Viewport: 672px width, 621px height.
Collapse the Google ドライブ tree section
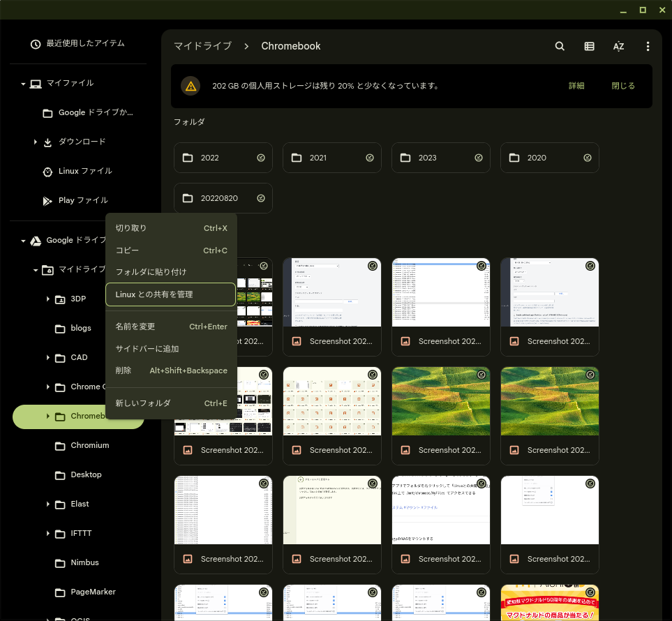(x=23, y=241)
